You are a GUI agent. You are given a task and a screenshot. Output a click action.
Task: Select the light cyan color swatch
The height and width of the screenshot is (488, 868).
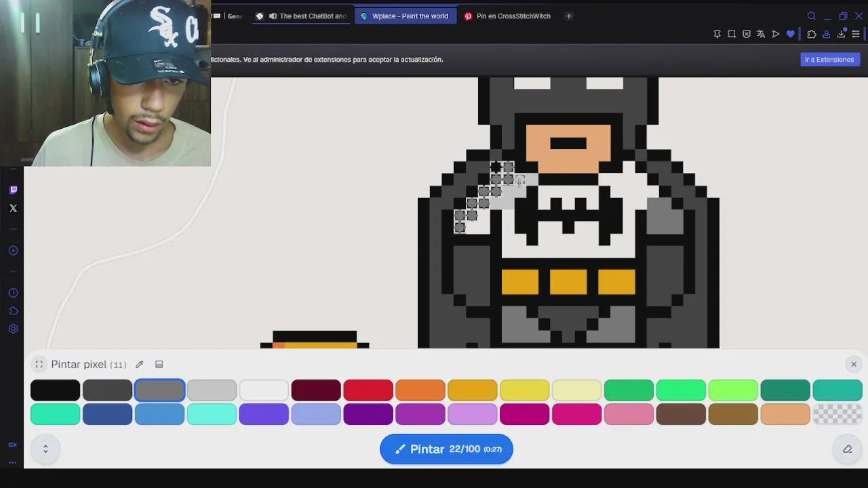pos(212,414)
